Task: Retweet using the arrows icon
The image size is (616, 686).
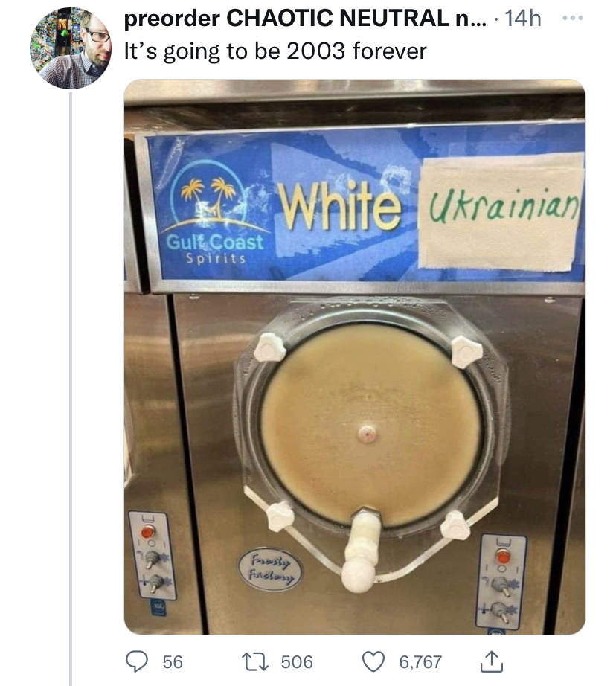Action: [x=255, y=661]
